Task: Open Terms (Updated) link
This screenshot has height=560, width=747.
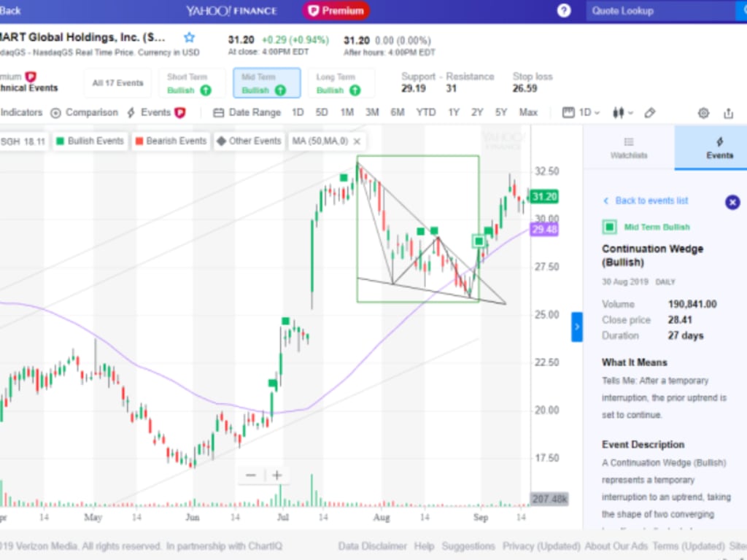Action: tap(689, 546)
